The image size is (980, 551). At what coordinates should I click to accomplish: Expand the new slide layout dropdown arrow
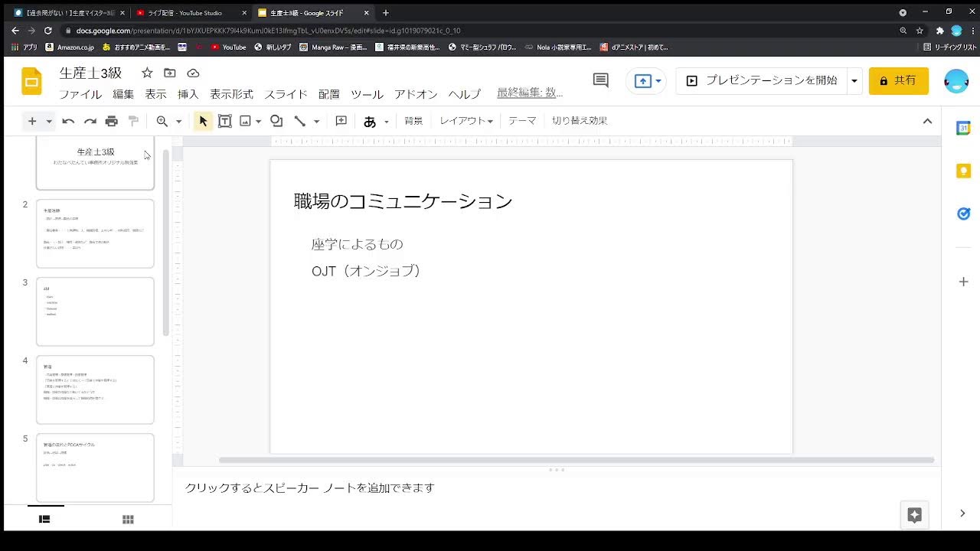[49, 121]
